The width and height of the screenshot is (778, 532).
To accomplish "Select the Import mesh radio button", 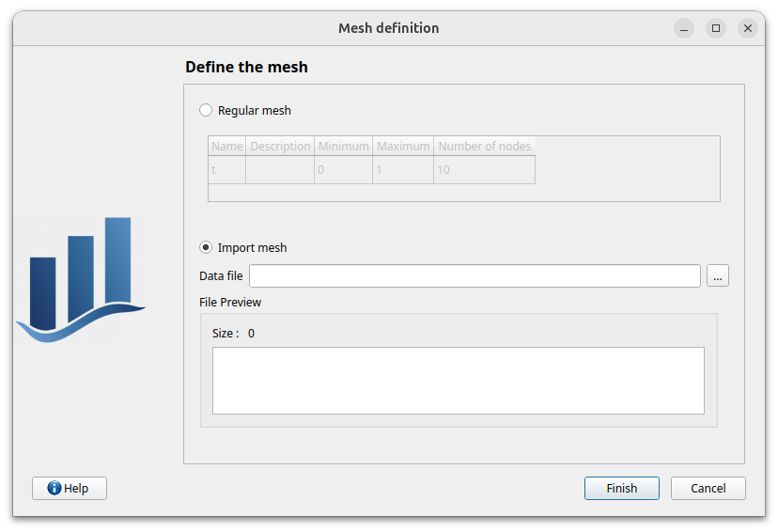I will coord(207,247).
